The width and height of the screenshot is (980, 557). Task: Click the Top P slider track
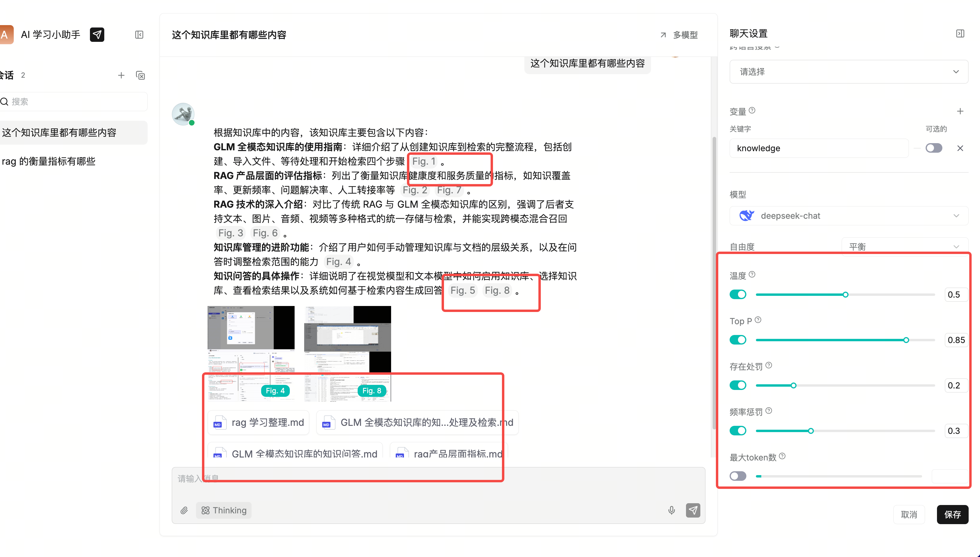click(x=845, y=340)
